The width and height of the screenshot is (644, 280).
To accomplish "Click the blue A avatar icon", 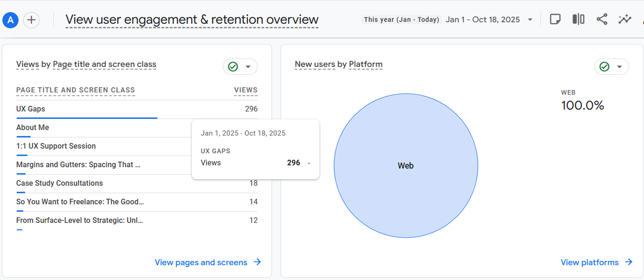I will (x=10, y=20).
